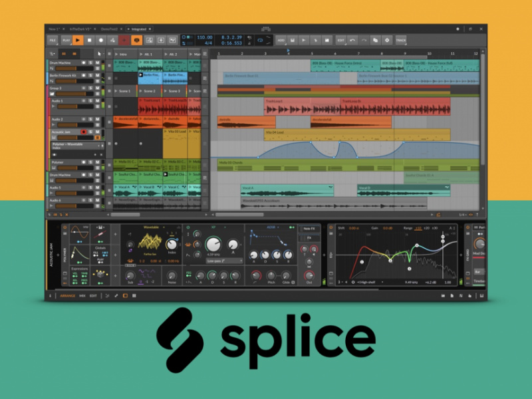The width and height of the screenshot is (532, 399).
Task: Click the Note FX slot on the Polymer device
Action: coord(309,229)
